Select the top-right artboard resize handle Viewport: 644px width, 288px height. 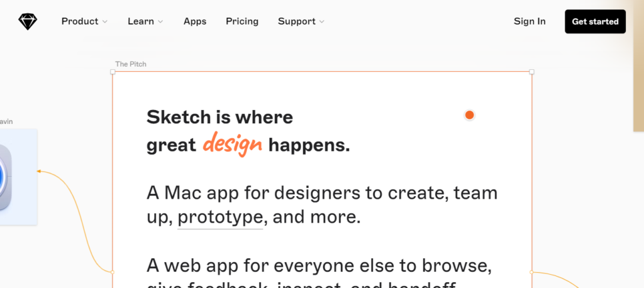(x=531, y=72)
